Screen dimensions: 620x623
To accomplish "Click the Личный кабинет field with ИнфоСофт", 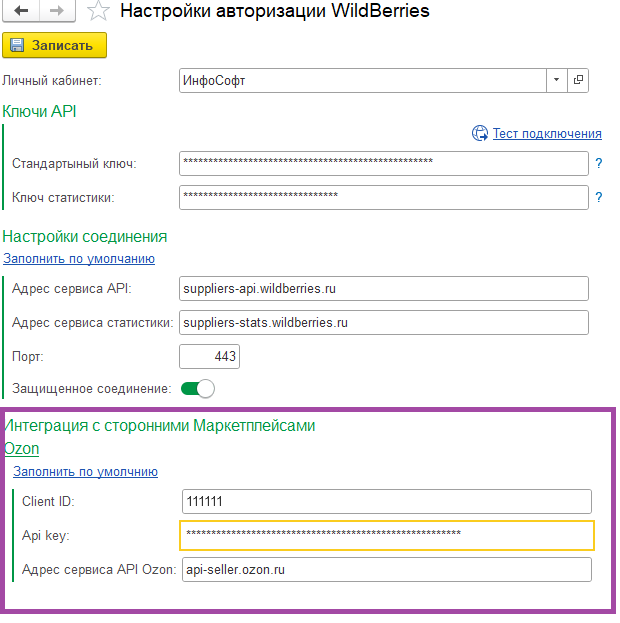I will click(x=362, y=80).
